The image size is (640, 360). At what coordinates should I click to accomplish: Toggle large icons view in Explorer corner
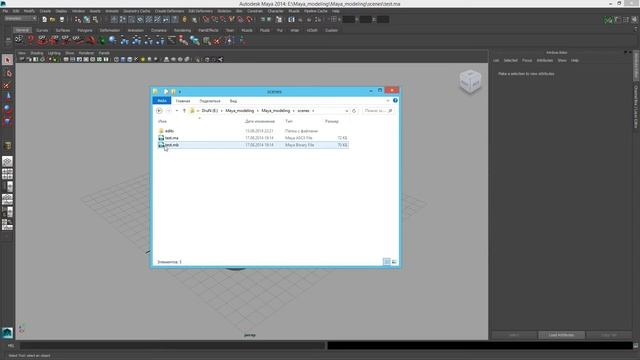click(x=394, y=262)
